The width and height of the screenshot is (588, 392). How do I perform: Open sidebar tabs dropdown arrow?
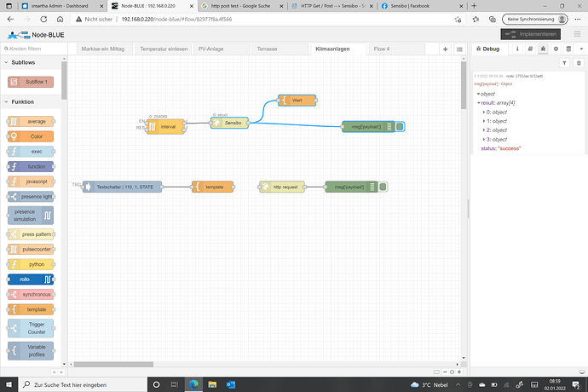click(580, 49)
